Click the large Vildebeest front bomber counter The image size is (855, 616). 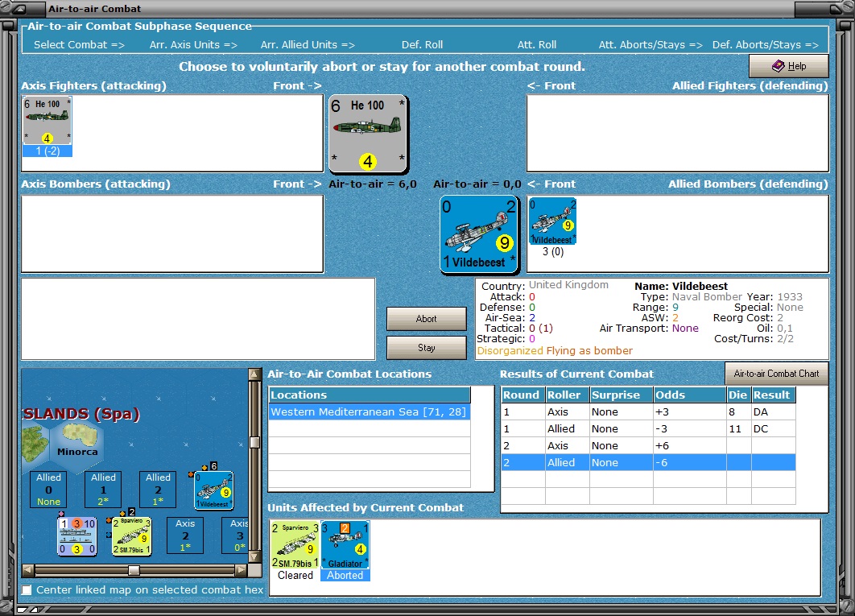pyautogui.click(x=479, y=234)
